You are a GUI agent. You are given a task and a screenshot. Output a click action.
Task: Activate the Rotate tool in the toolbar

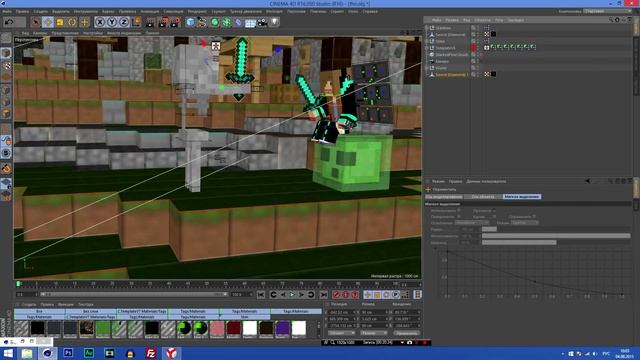(72, 22)
